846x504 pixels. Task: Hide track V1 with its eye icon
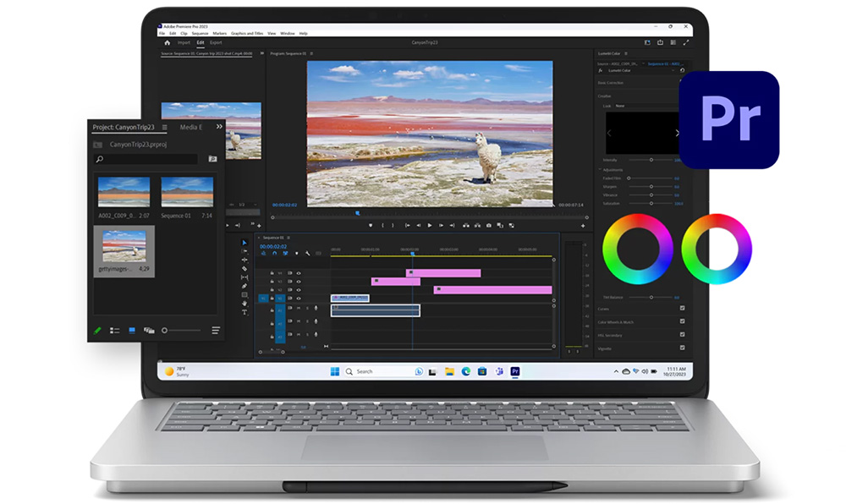tap(299, 299)
